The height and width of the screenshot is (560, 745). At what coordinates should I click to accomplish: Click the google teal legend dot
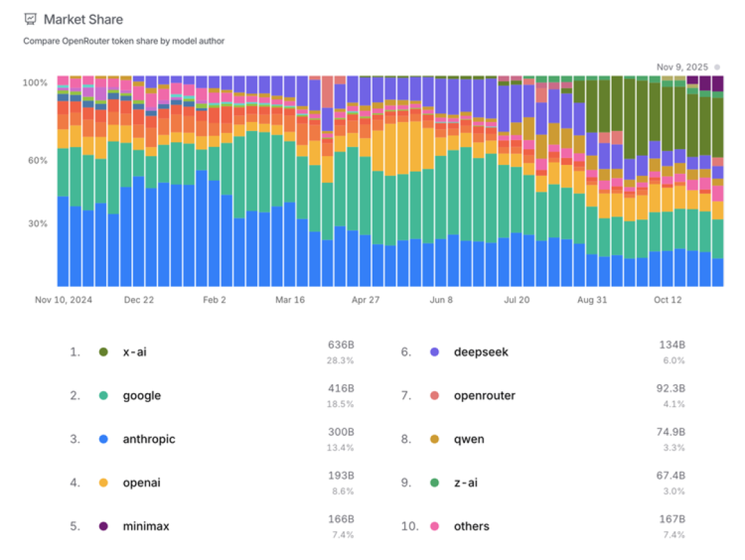click(x=103, y=396)
